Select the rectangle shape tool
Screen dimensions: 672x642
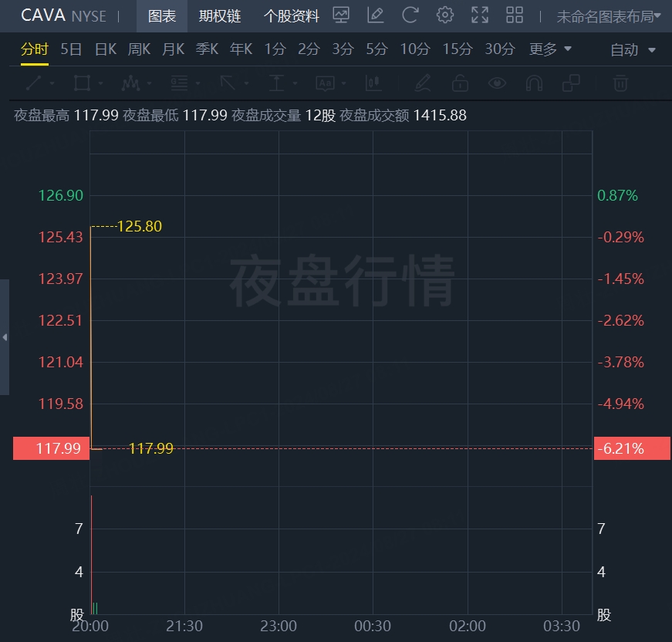point(82,83)
